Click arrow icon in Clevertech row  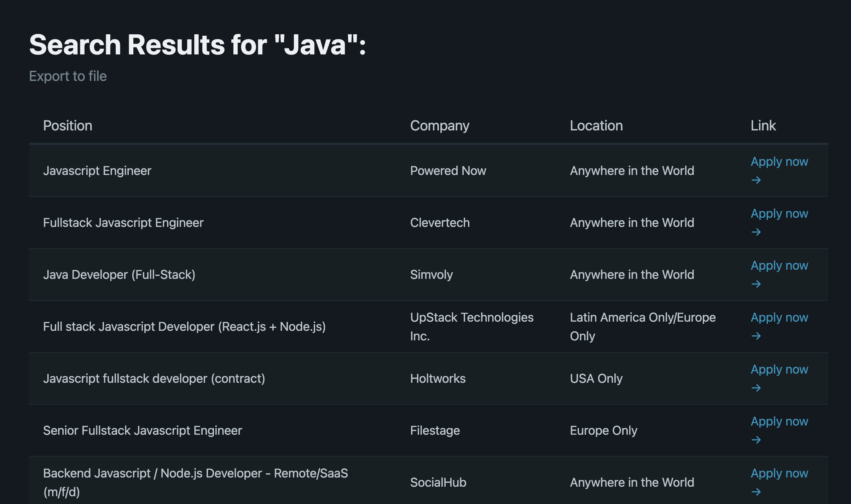(756, 232)
